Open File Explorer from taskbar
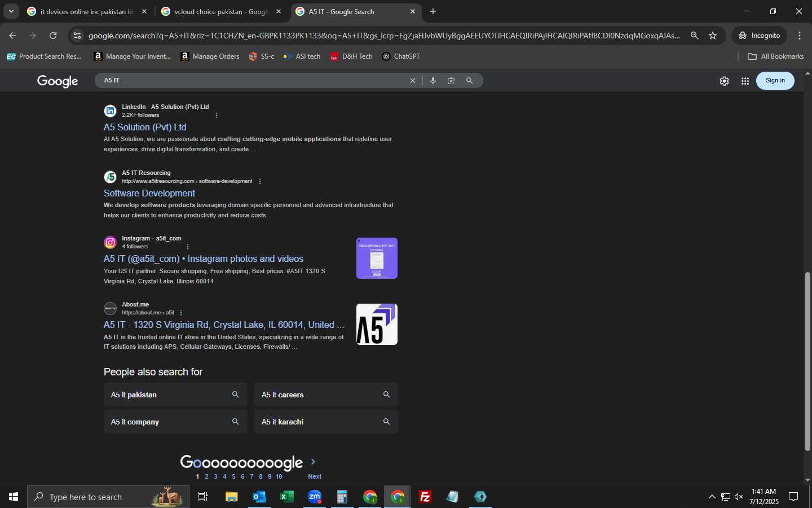Screen dimensions: 812x508 pos(232,497)
